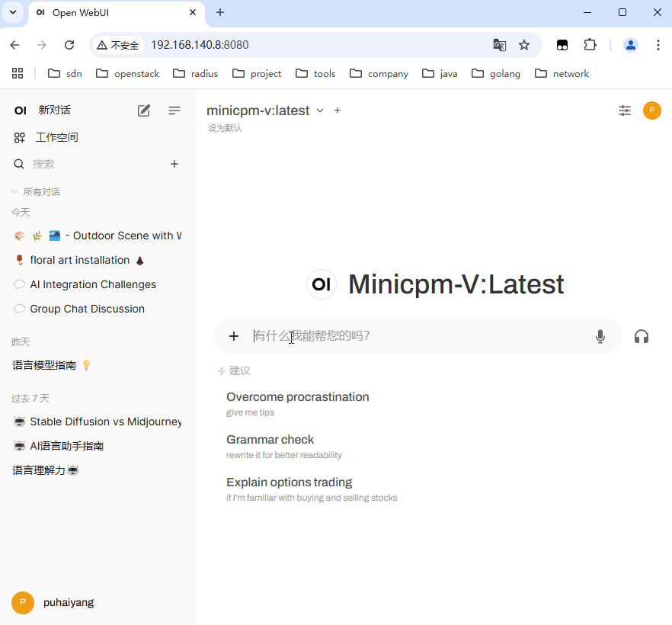Click the black extension icon beside the star

point(562,45)
